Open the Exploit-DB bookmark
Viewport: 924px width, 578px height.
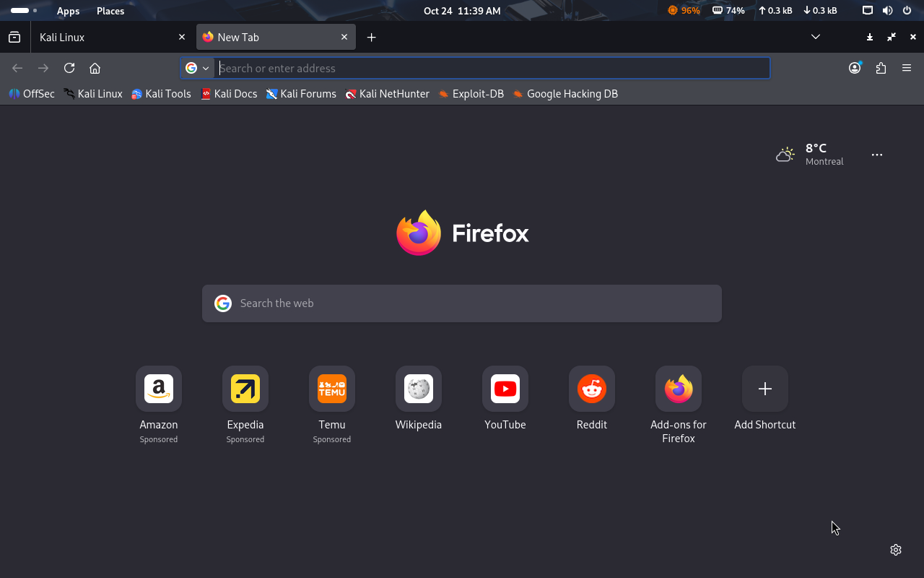pos(471,94)
